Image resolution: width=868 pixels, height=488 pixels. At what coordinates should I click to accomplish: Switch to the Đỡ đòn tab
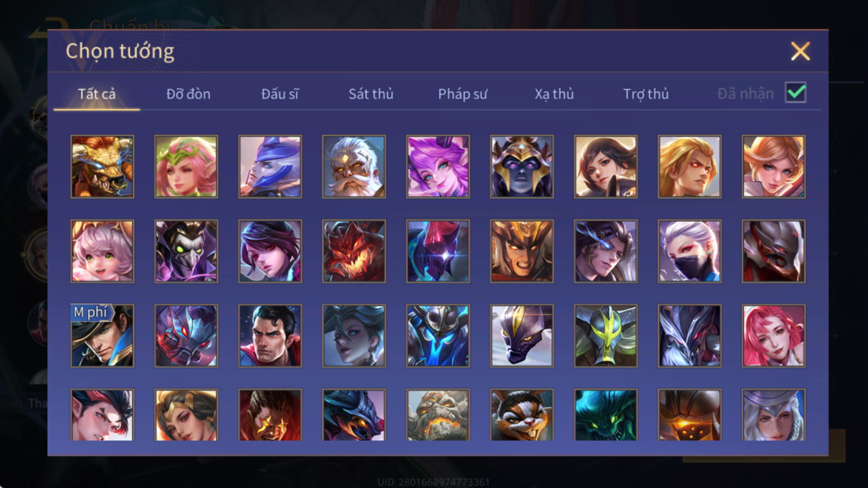pyautogui.click(x=188, y=94)
